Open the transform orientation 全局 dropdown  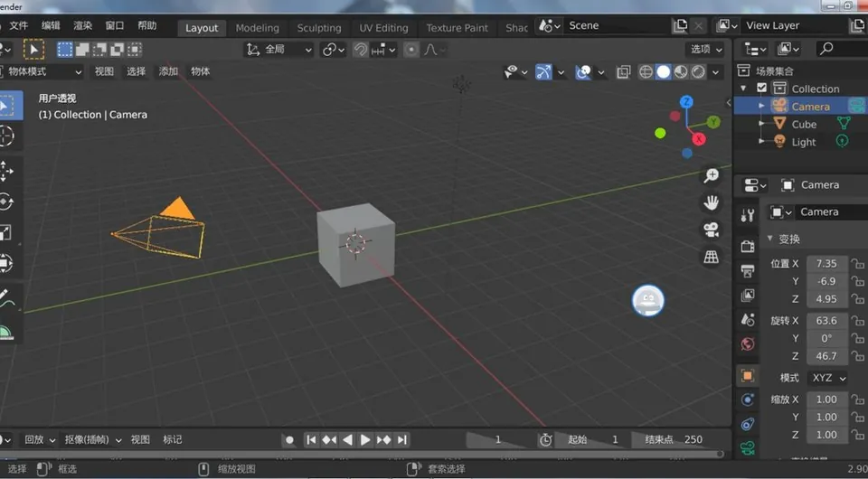pyautogui.click(x=279, y=50)
